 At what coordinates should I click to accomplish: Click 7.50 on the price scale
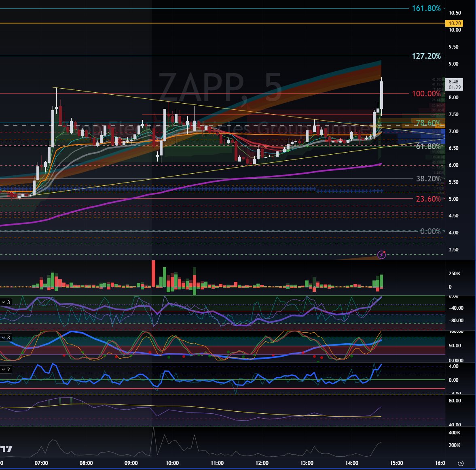click(453, 115)
